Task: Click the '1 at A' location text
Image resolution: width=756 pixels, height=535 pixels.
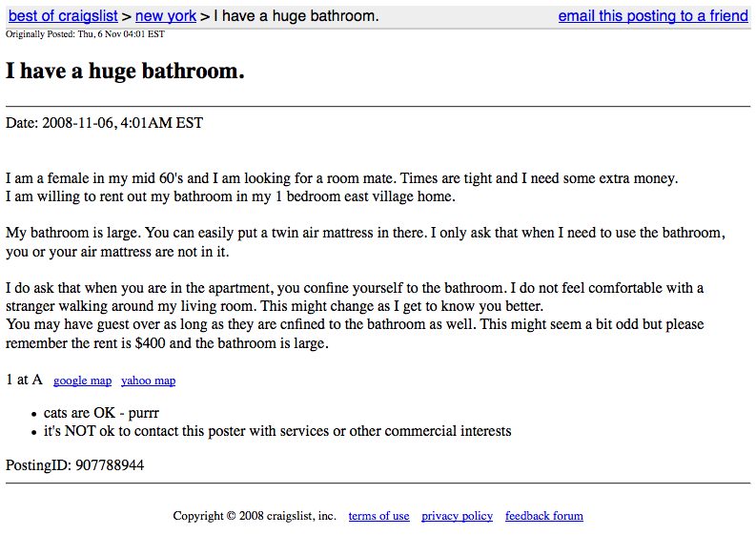Action: [24, 380]
